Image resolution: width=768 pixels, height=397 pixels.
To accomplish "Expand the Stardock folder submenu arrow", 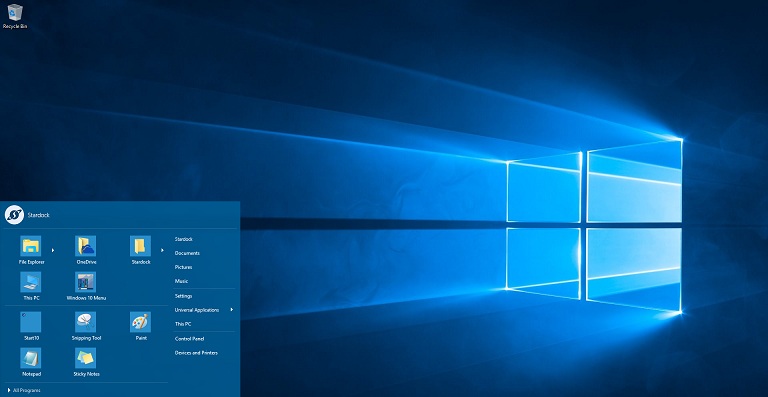I will click(162, 250).
